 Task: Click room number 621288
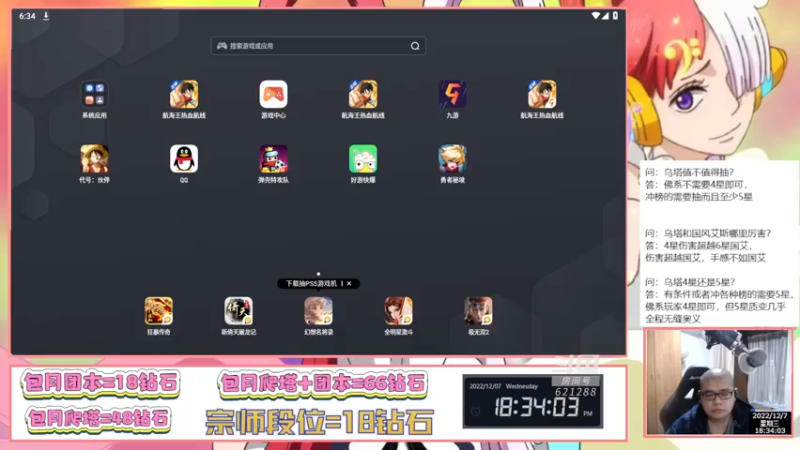tap(576, 392)
